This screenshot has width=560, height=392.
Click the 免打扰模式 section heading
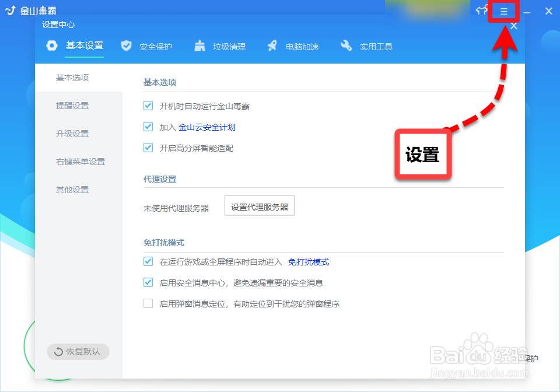click(x=164, y=243)
